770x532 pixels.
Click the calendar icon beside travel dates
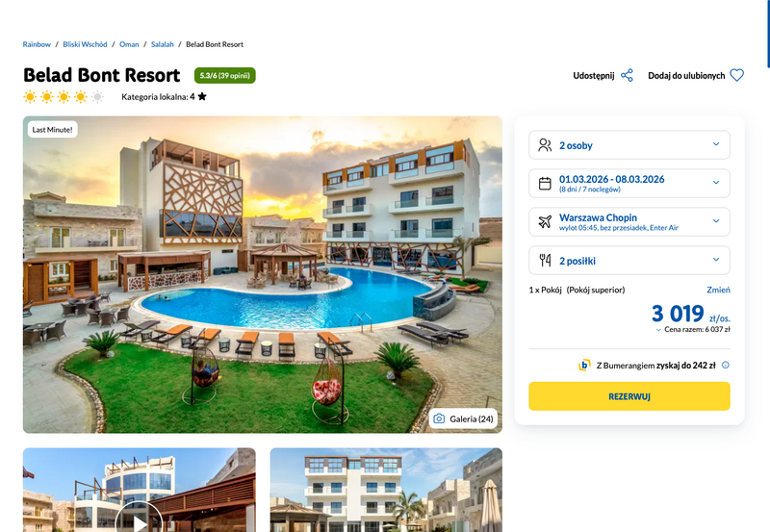pos(545,184)
